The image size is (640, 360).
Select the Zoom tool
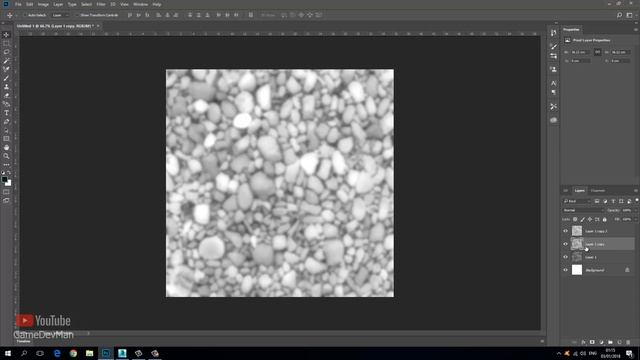tap(6, 156)
